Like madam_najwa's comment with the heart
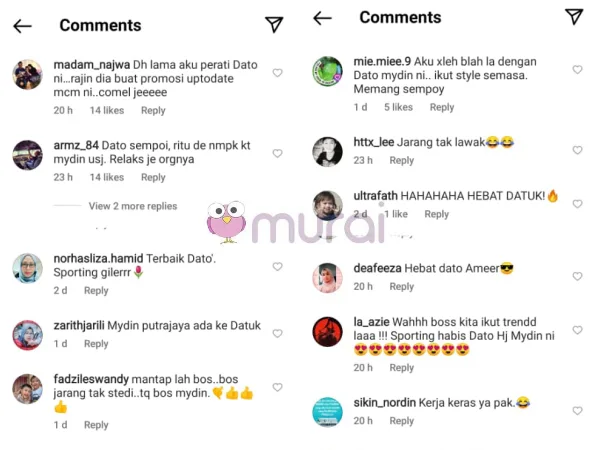This screenshot has height=450, width=600. [x=277, y=72]
